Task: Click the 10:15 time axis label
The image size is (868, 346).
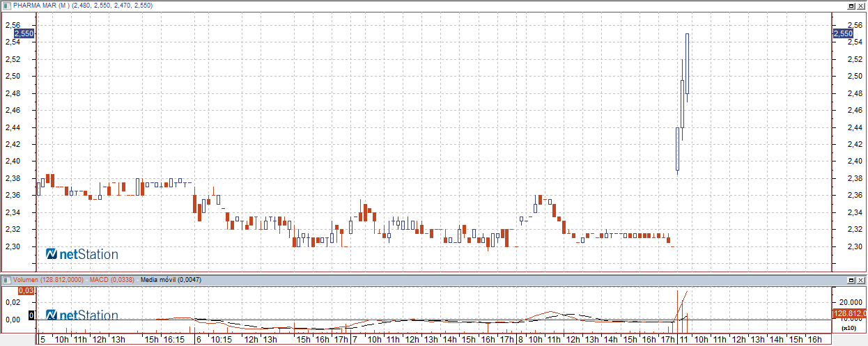Action: pos(221,340)
